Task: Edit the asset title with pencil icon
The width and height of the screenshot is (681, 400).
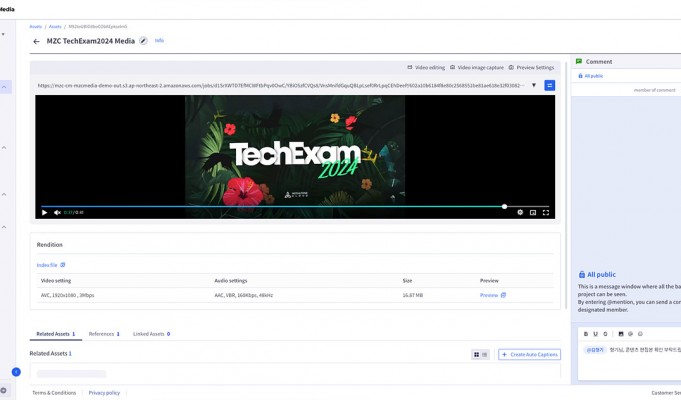Action: pos(143,41)
